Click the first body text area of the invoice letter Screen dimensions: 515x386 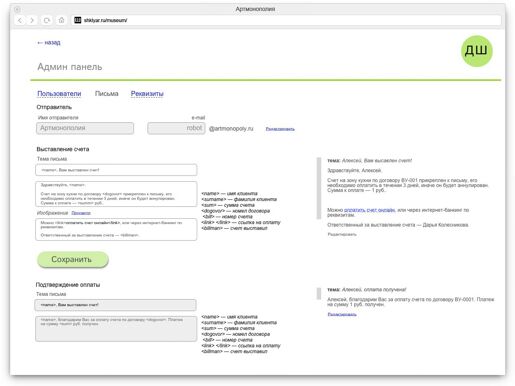point(116,194)
